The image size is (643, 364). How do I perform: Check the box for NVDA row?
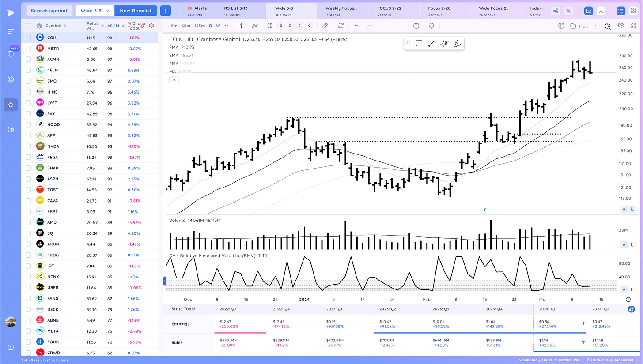(x=29, y=146)
